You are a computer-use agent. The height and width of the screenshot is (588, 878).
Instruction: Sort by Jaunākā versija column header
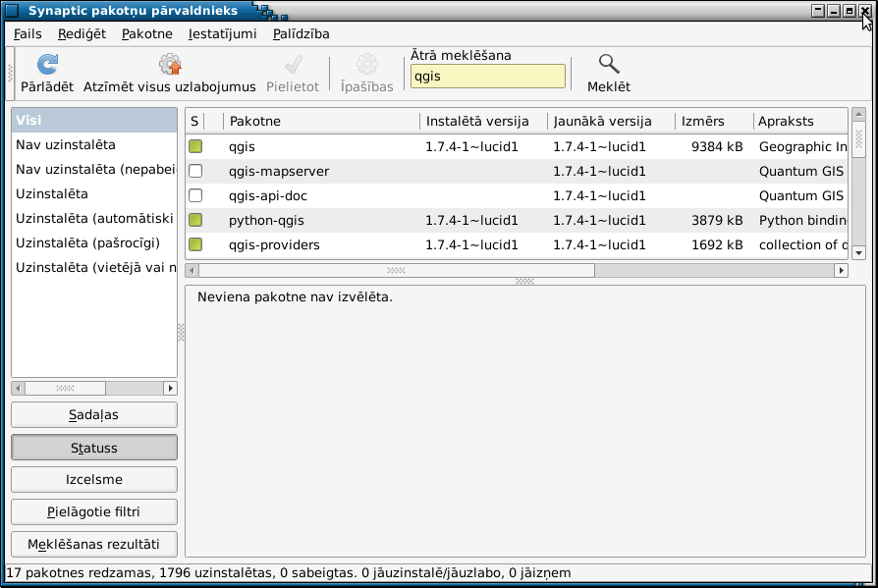[x=612, y=121]
